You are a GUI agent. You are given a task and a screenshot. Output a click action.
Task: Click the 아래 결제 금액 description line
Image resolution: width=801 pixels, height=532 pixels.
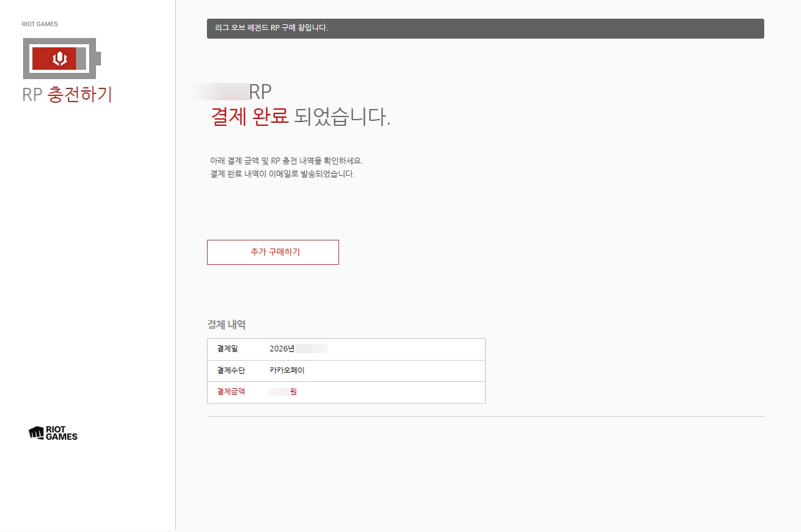click(x=286, y=161)
